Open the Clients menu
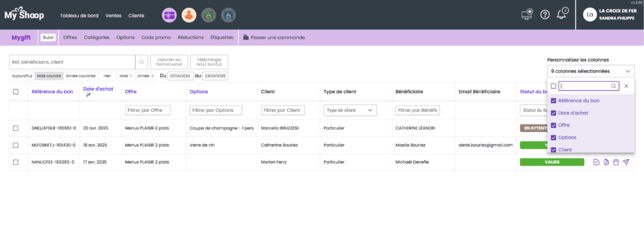This screenshot has height=244, width=644. pos(136,16)
